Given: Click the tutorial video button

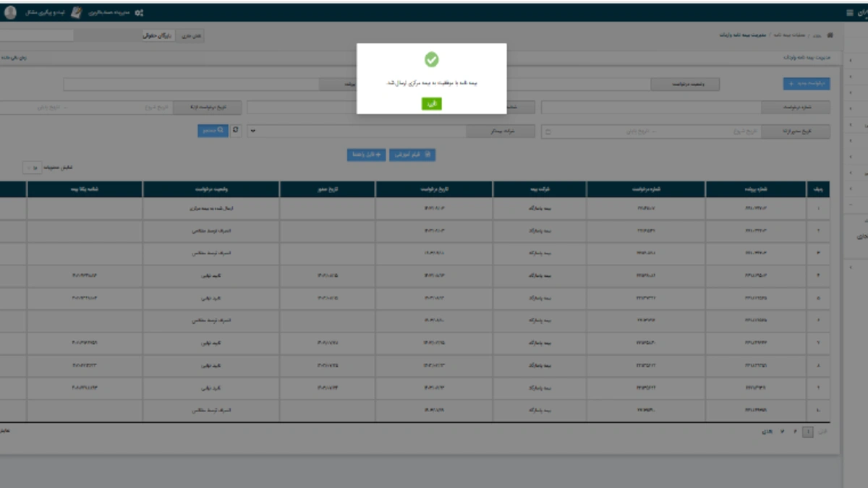Looking at the screenshot, I should tap(412, 155).
